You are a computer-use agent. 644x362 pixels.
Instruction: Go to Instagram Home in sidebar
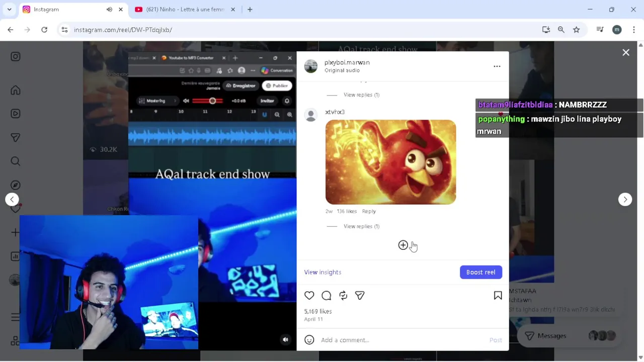(16, 90)
